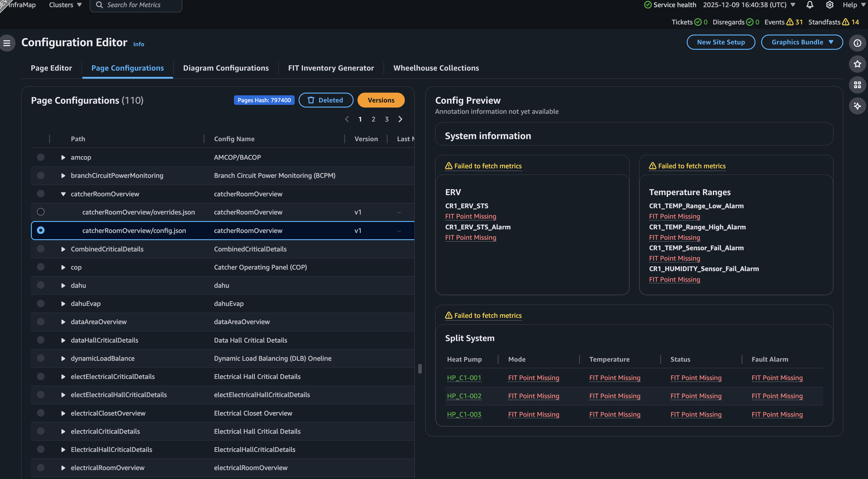Image resolution: width=868 pixels, height=479 pixels.
Task: Open the Clusters dropdown
Action: point(65,5)
